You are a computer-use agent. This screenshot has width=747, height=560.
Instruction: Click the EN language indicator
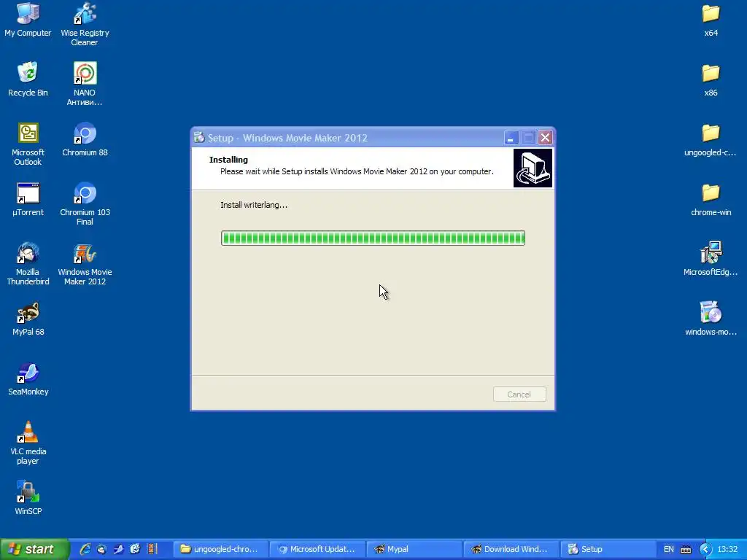[x=669, y=550]
